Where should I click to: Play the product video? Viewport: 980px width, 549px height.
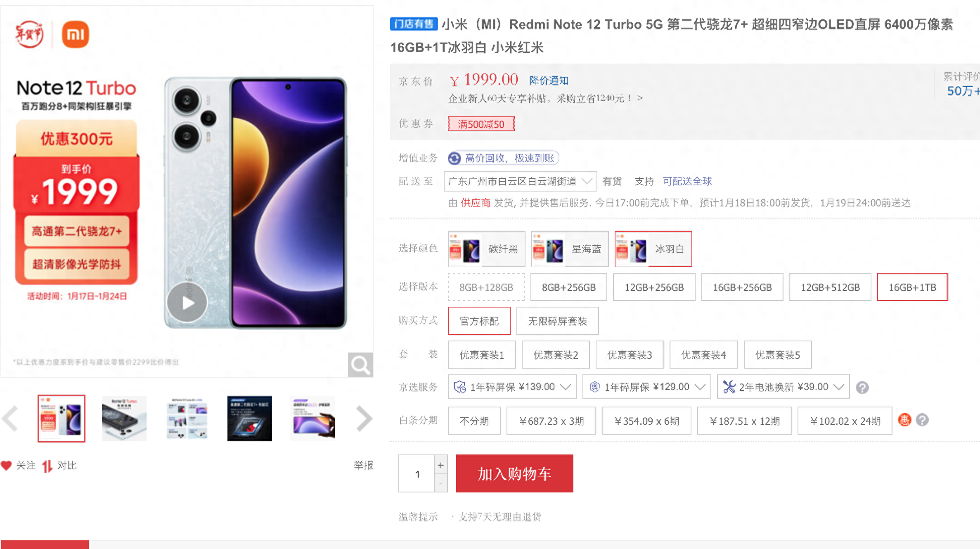coord(187,302)
